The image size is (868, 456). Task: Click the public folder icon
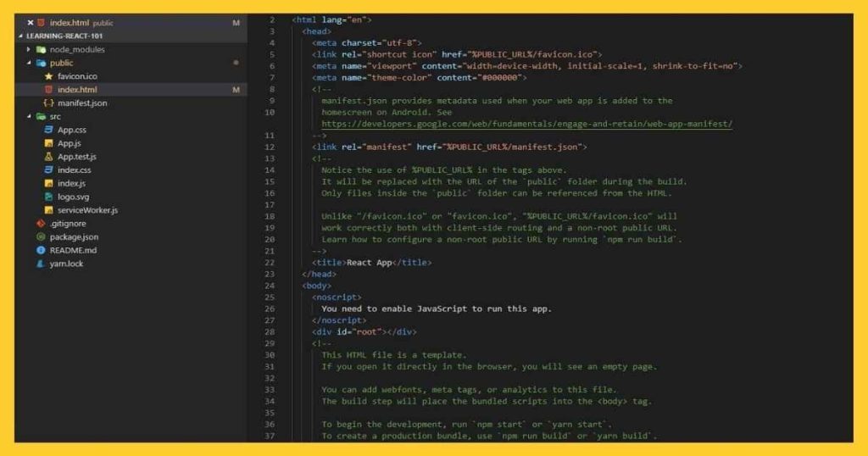click(41, 63)
